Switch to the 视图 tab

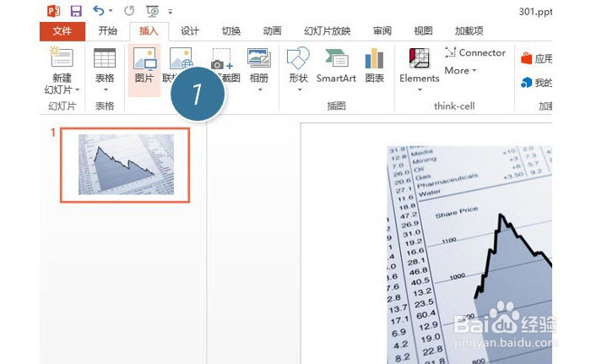coord(423,31)
